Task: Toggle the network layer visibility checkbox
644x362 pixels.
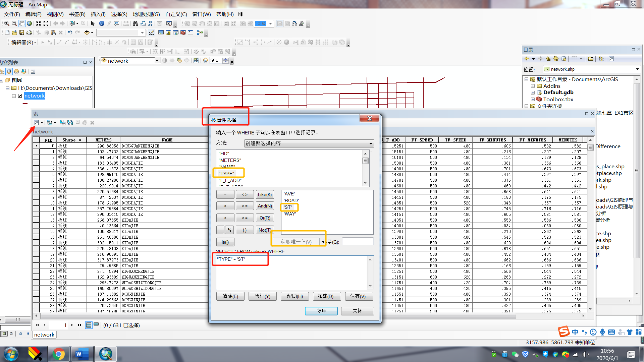Action: [20, 96]
